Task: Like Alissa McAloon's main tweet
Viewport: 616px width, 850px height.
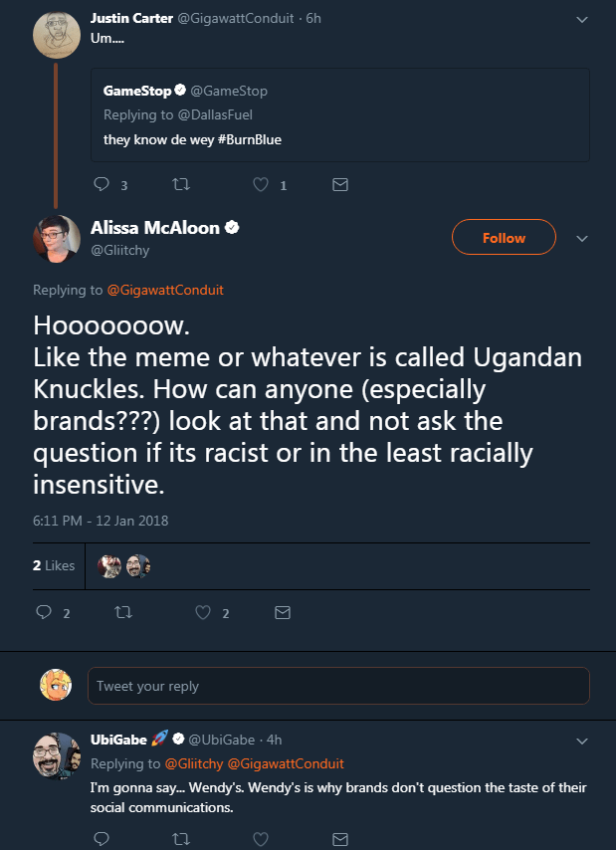Action: coord(203,612)
